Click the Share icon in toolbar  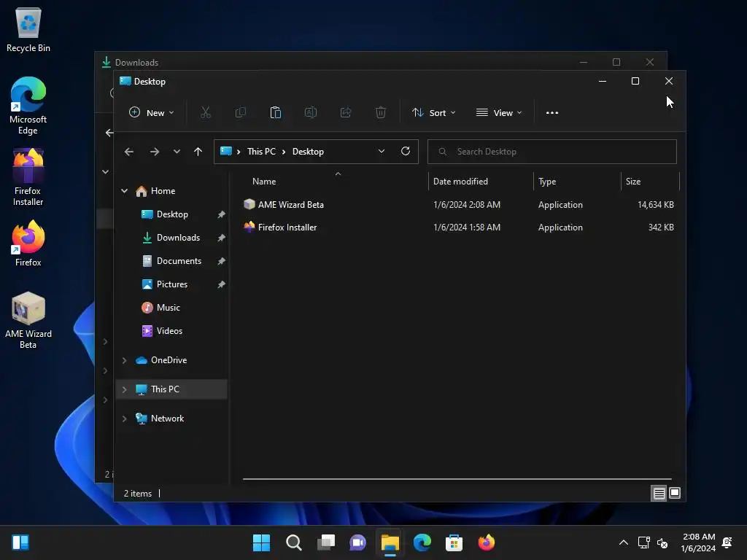tap(346, 112)
